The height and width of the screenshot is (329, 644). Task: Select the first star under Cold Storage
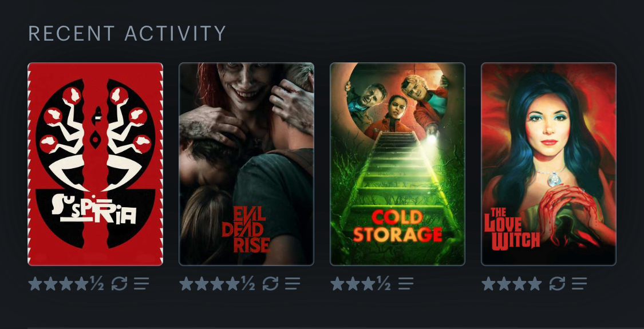point(338,283)
